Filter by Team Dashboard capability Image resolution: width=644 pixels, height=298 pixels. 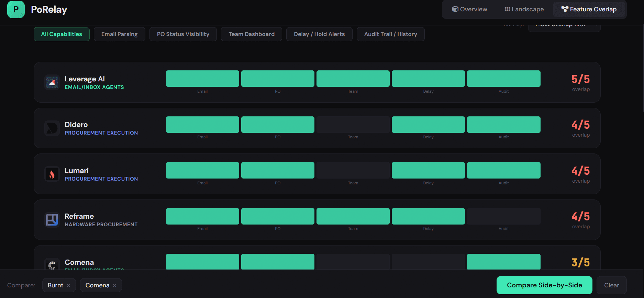tap(252, 34)
